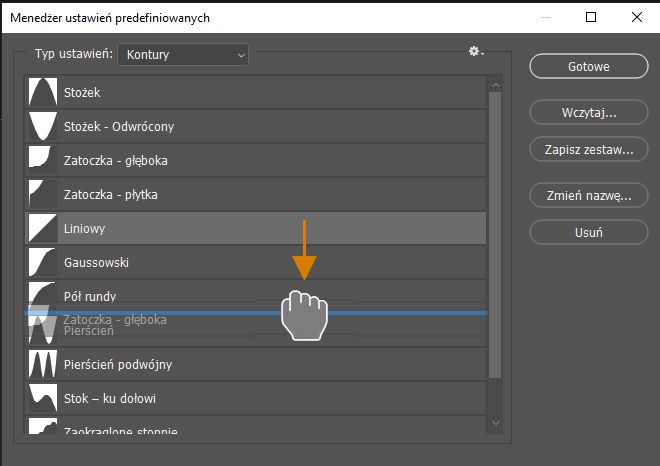Click Gotowe to finish
The width and height of the screenshot is (660, 466).
(588, 67)
